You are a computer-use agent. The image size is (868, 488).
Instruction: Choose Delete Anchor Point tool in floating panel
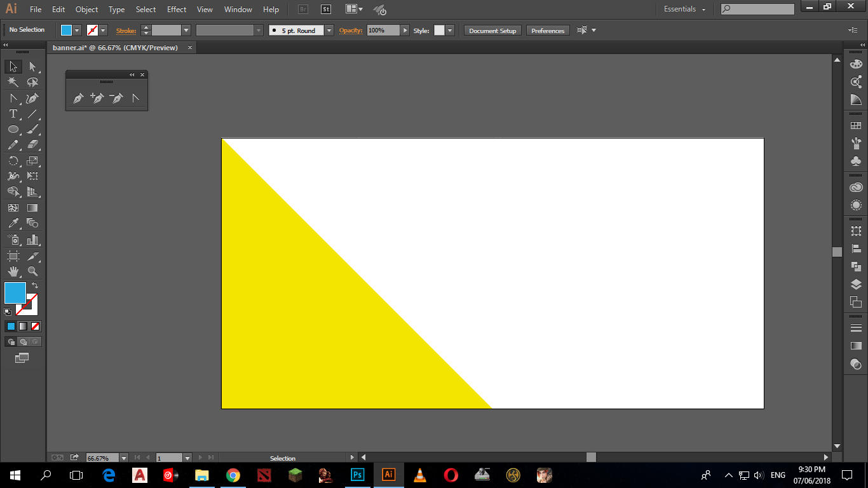point(116,98)
